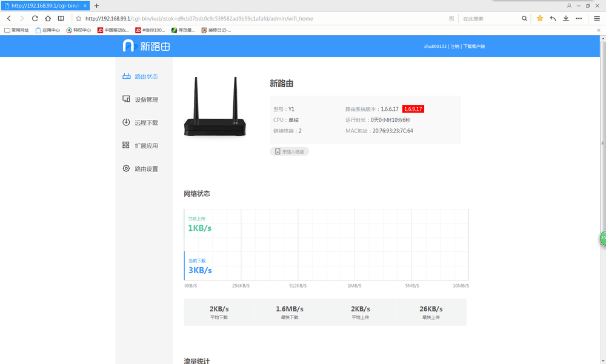Open favorites with the yellow star icon
This screenshot has height=364, width=606.
[x=540, y=18]
